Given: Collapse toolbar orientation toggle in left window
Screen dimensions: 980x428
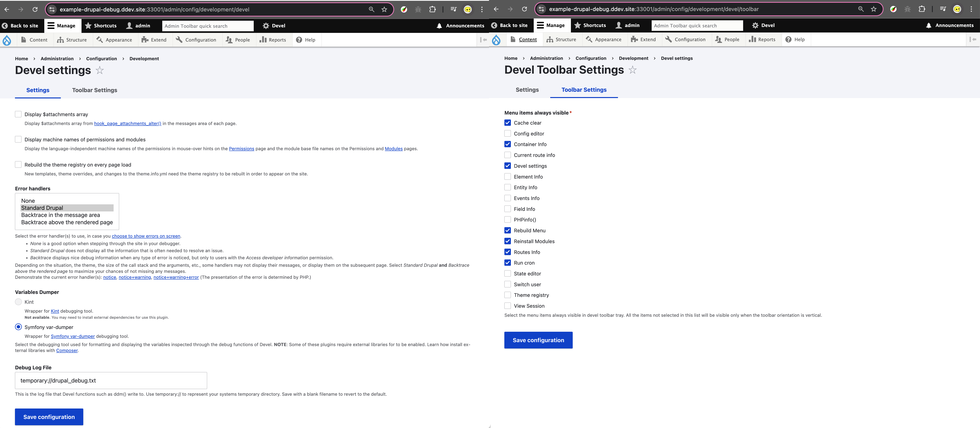Looking at the screenshot, I should tap(483, 40).
